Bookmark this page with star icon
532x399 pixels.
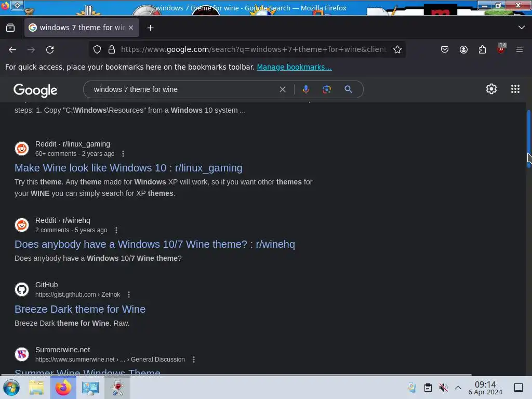coord(397,49)
